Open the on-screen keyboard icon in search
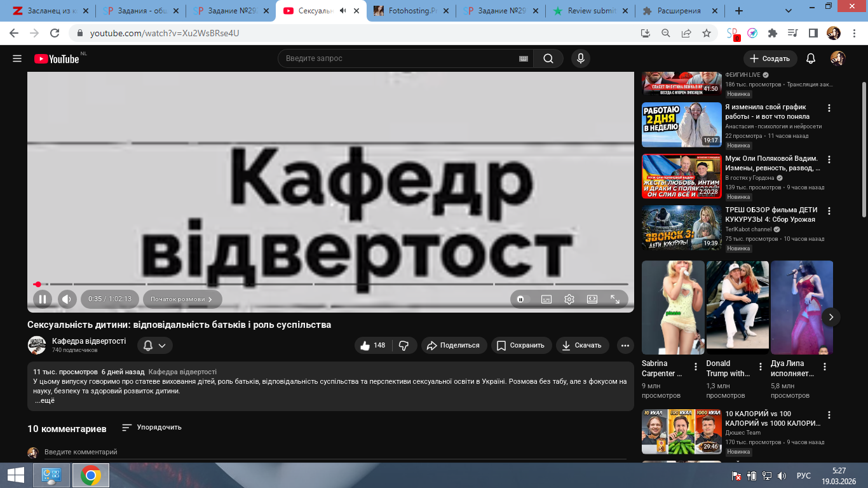The image size is (868, 488). pyautogui.click(x=524, y=58)
